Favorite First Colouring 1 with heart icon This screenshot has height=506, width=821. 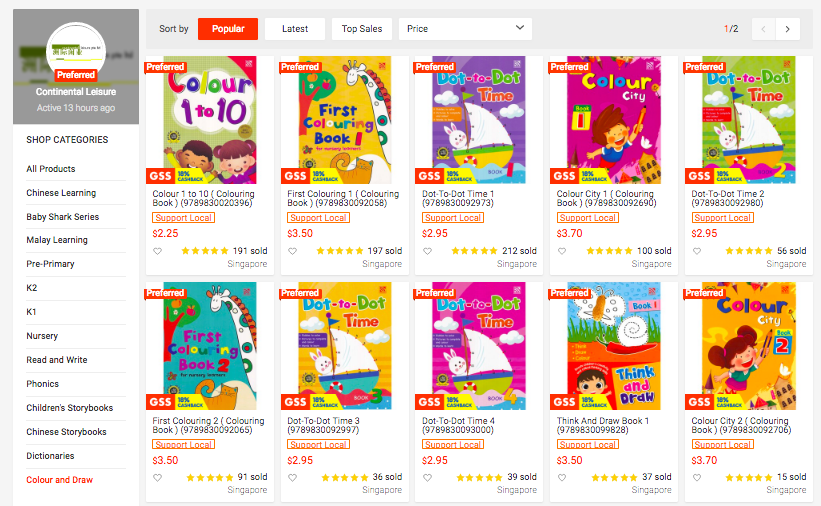click(292, 251)
